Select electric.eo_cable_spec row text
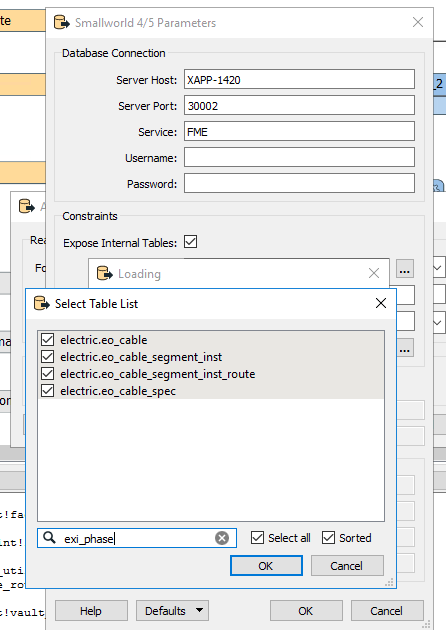This screenshot has height=630, width=446. 118,391
